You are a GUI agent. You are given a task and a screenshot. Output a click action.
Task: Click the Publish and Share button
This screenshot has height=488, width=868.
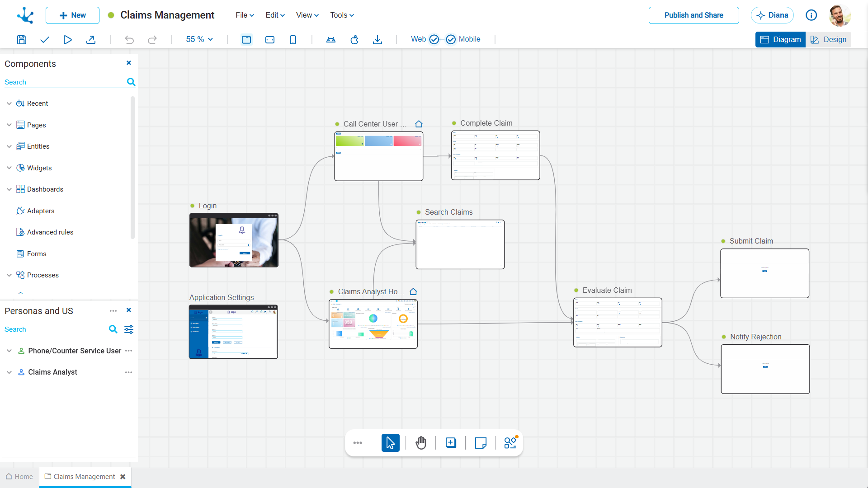tap(693, 15)
